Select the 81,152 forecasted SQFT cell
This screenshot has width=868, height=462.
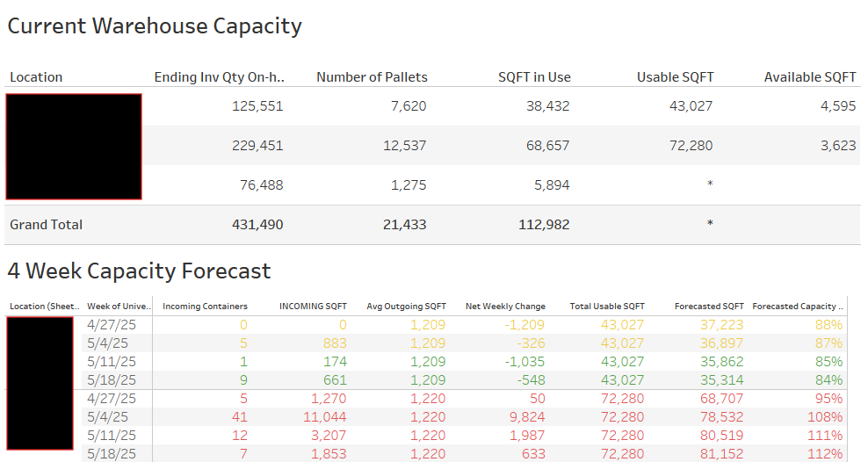[720, 454]
